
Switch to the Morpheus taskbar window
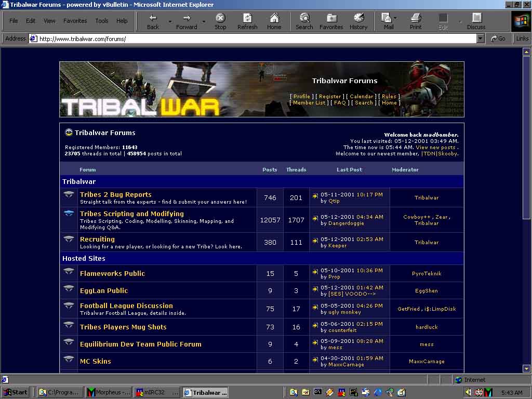pos(109,393)
